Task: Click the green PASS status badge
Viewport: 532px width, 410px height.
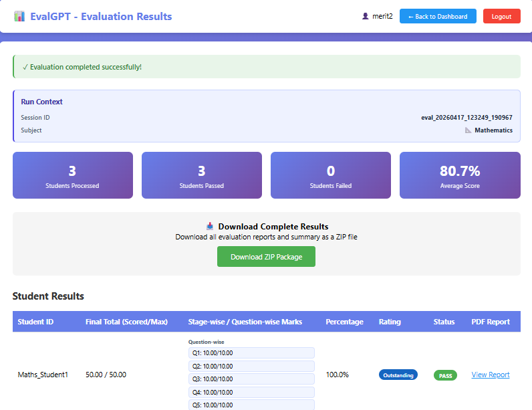Action: (x=446, y=376)
